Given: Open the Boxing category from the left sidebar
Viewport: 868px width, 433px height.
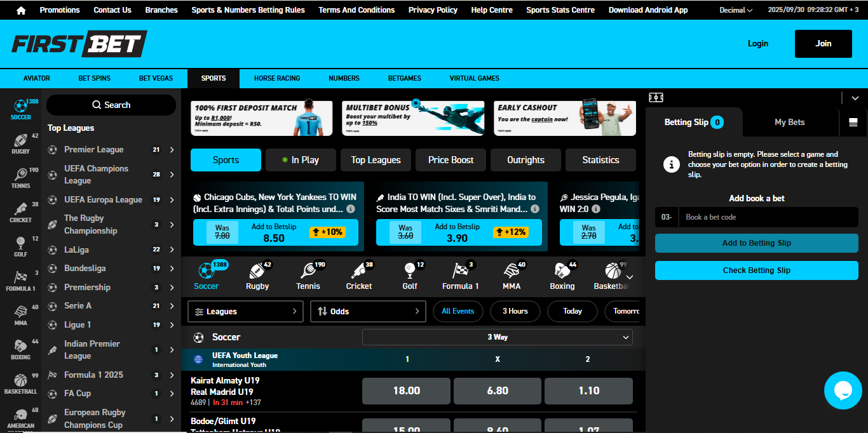Looking at the screenshot, I should (21, 349).
